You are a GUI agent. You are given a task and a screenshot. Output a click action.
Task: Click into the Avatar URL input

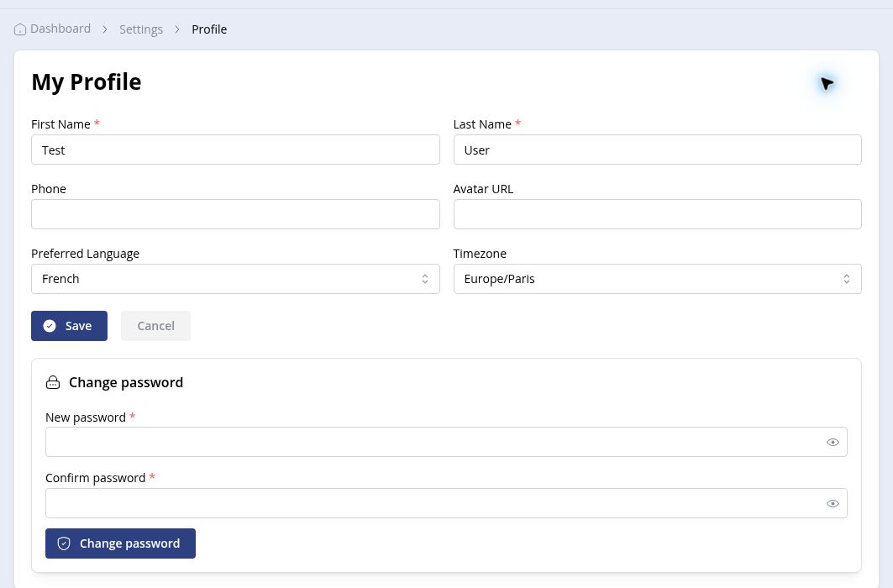pos(657,214)
